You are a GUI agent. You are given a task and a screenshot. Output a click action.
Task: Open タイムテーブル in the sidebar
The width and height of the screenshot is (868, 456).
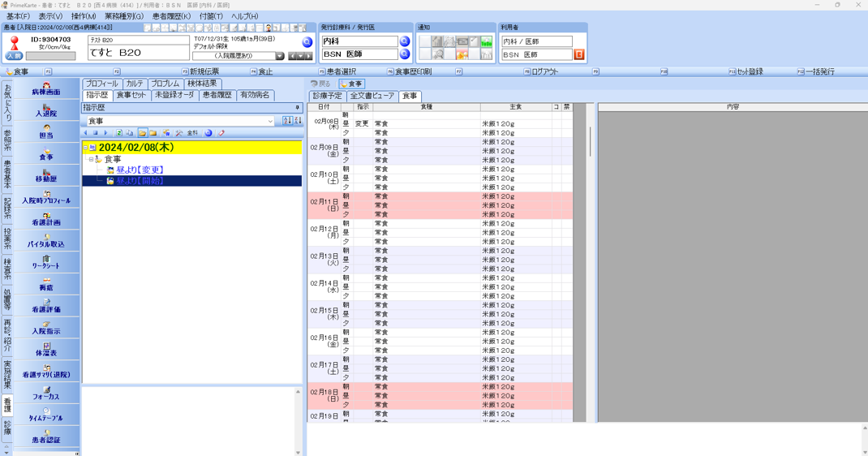click(x=46, y=415)
